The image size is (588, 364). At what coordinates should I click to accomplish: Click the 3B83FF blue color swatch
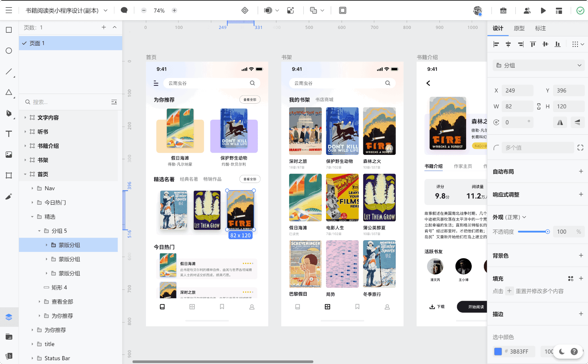(498, 351)
